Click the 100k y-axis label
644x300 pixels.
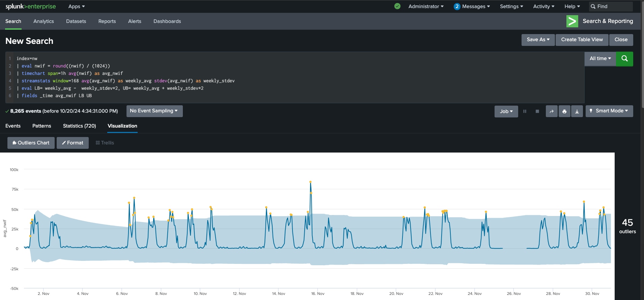14,170
